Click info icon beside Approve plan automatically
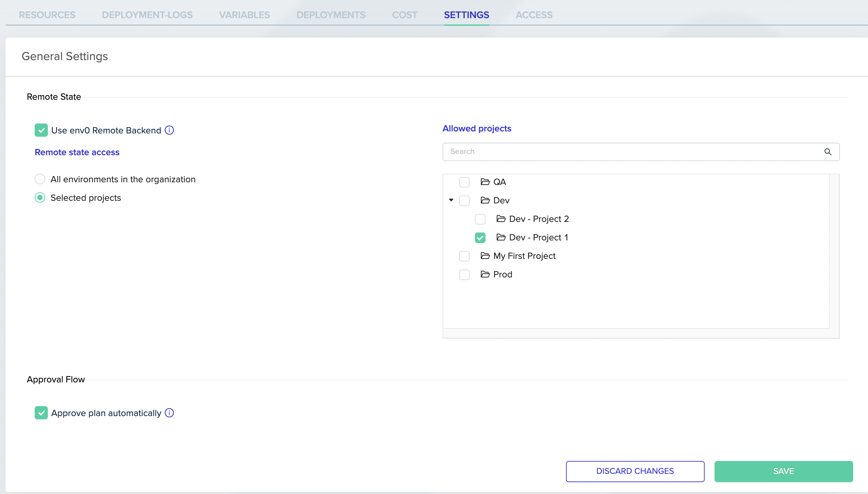This screenshot has height=494, width=868. (x=169, y=413)
